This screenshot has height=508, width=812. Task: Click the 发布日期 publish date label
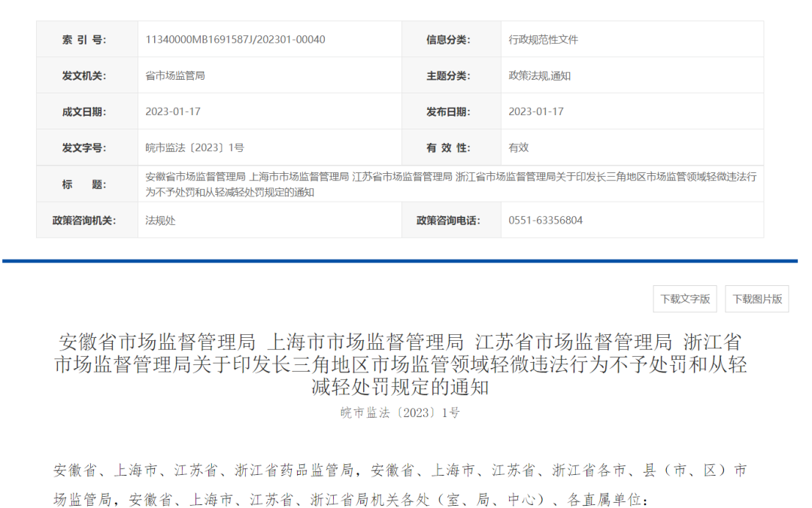(450, 111)
